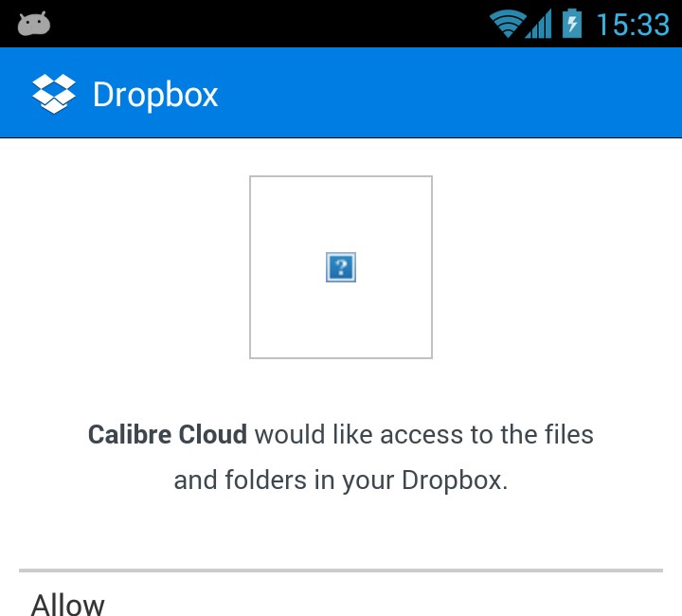
Task: Click the word "files" in the message
Action: [569, 435]
